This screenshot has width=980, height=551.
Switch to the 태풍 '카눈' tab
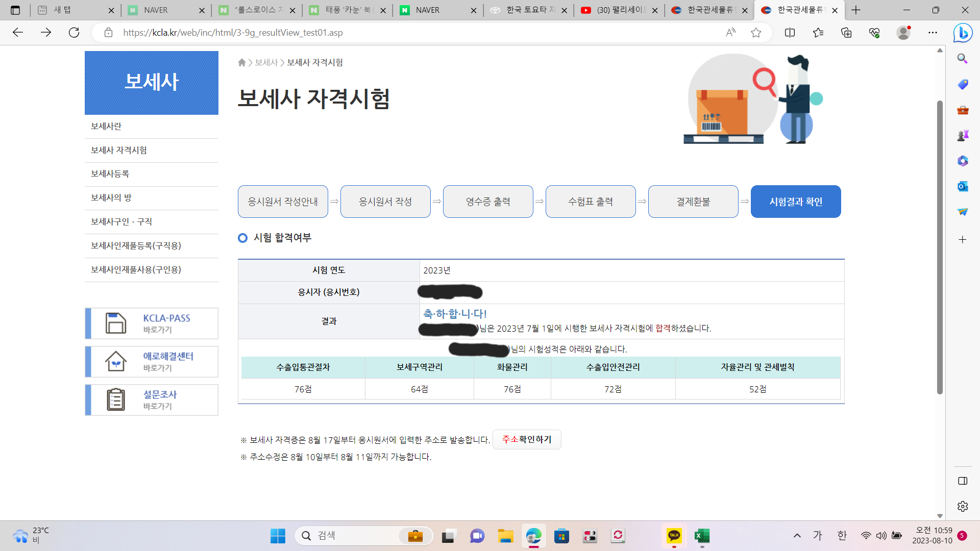point(348,10)
